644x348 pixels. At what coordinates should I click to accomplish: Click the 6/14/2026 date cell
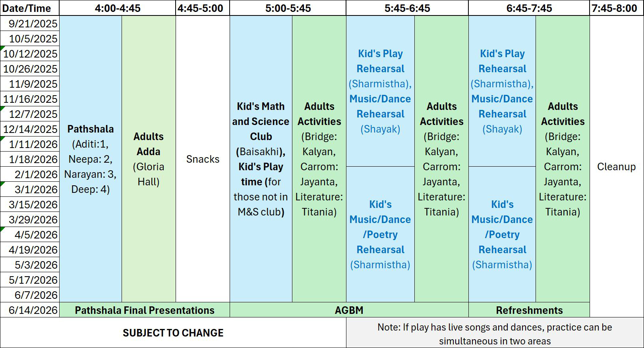30,310
